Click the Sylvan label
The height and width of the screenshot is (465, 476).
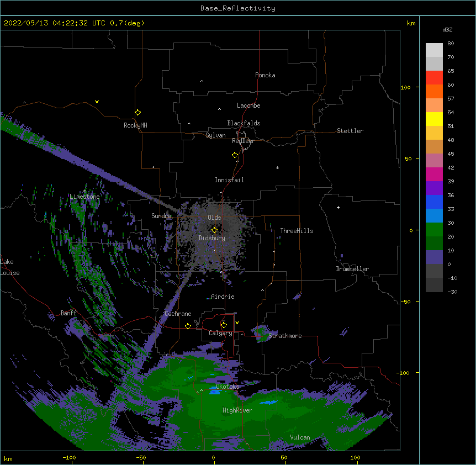[x=215, y=135]
